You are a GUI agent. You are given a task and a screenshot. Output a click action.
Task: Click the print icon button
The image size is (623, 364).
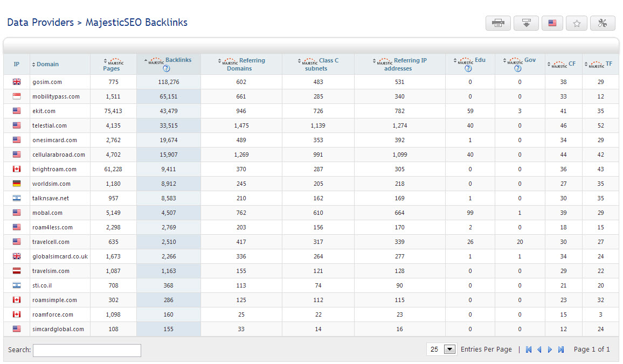498,23
